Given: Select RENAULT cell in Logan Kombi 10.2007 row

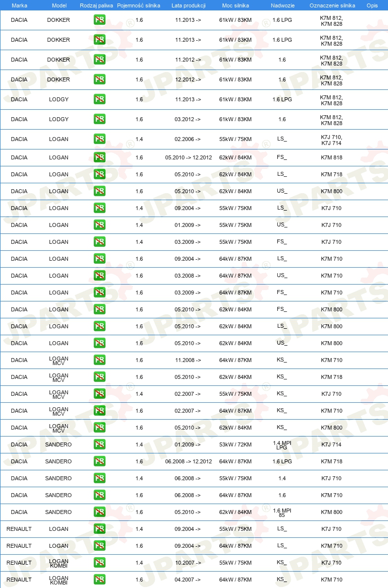Looking at the screenshot, I should pos(19,563).
